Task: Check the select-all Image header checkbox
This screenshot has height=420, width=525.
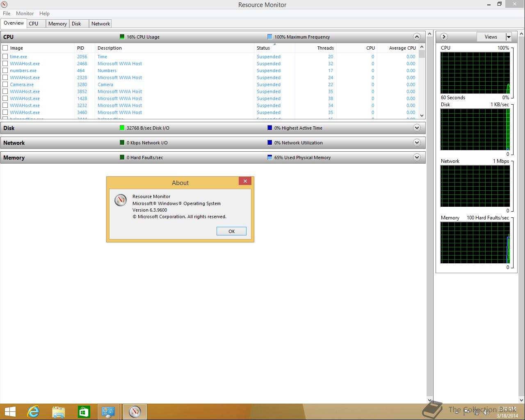Action: [x=5, y=48]
